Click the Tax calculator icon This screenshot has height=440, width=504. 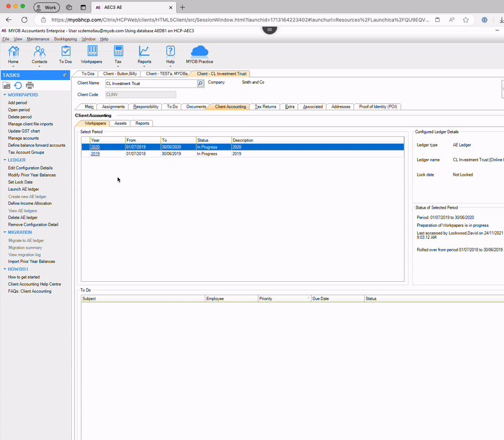[118, 52]
